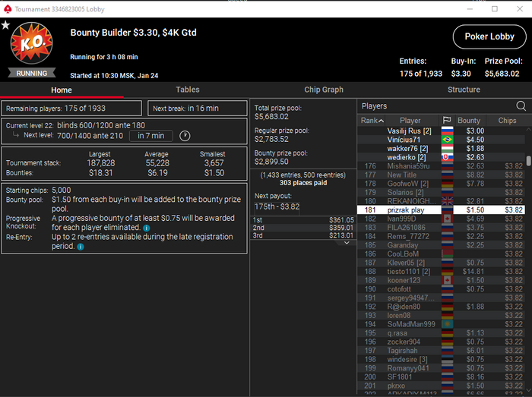532x397 pixels.
Task: Open the player search magnifier
Action: (x=521, y=106)
